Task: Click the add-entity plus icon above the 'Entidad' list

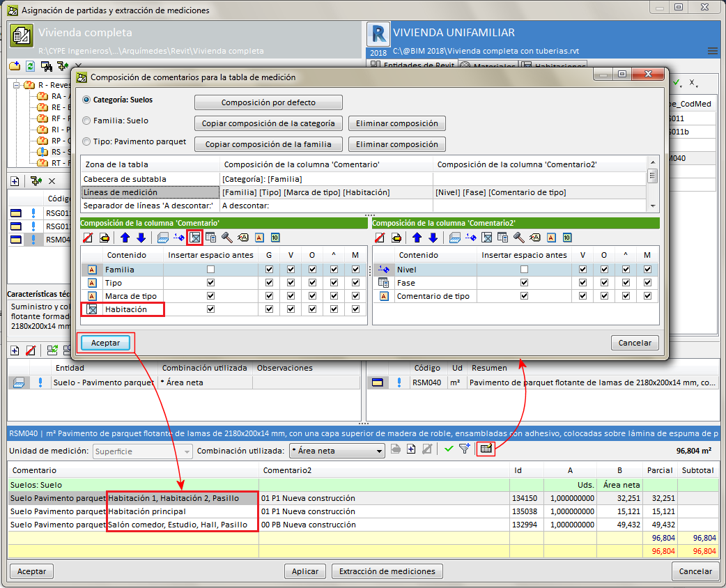Action: tap(15, 350)
